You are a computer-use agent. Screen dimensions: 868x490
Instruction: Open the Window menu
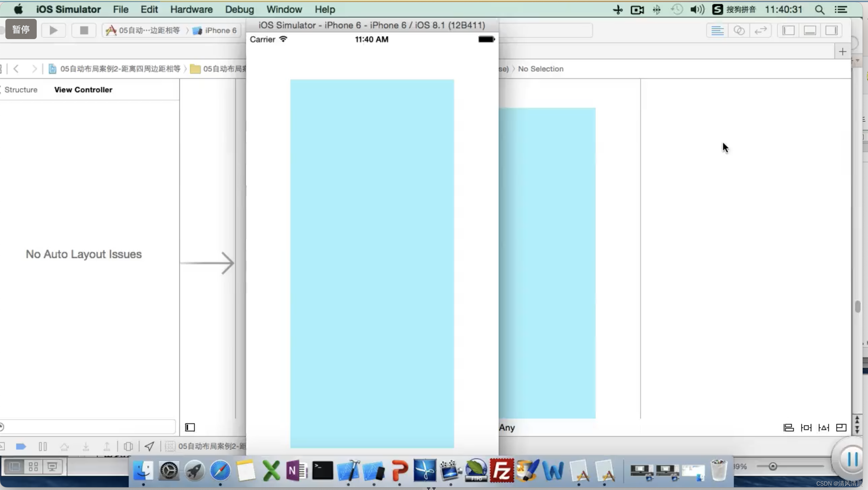284,9
